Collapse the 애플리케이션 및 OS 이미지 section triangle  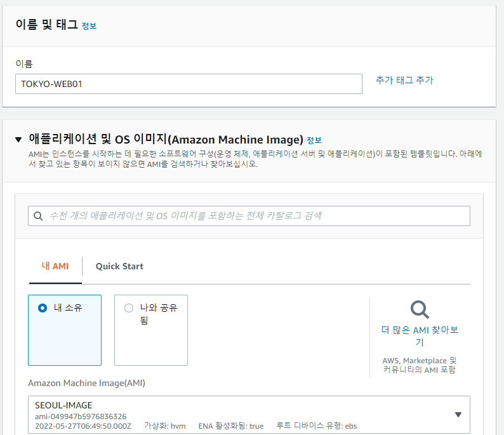point(18,140)
